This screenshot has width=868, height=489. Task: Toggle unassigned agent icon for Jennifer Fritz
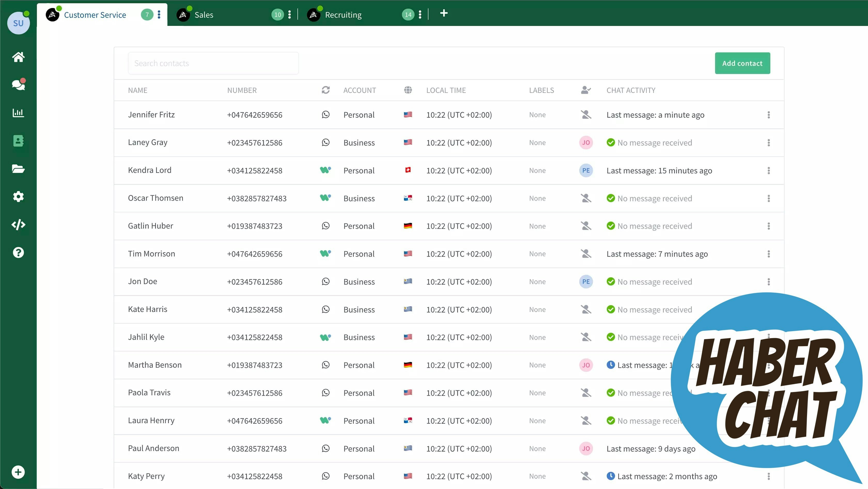click(x=586, y=115)
